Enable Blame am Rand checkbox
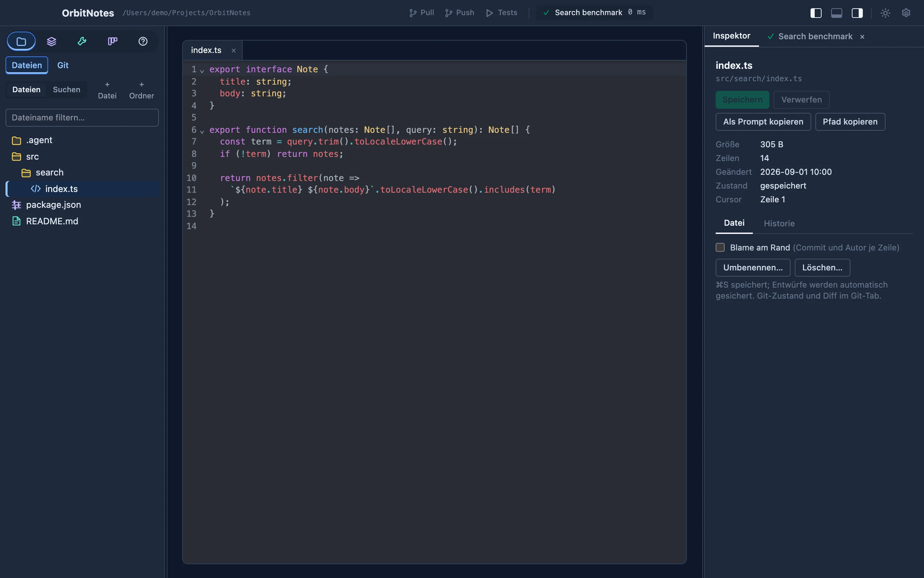This screenshot has height=578, width=924. coord(720,248)
